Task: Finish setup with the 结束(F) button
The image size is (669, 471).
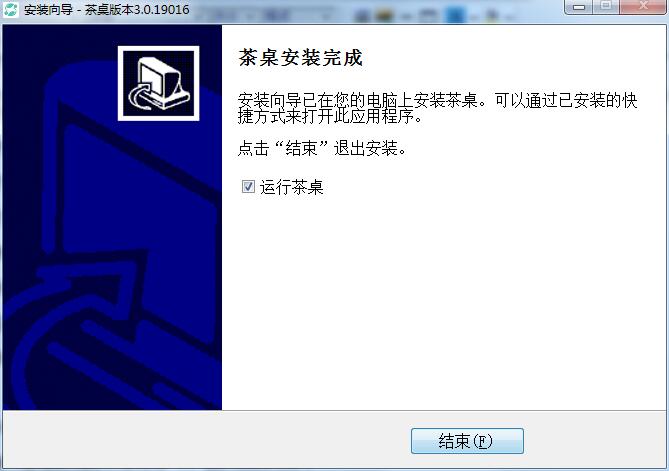Action: click(467, 441)
